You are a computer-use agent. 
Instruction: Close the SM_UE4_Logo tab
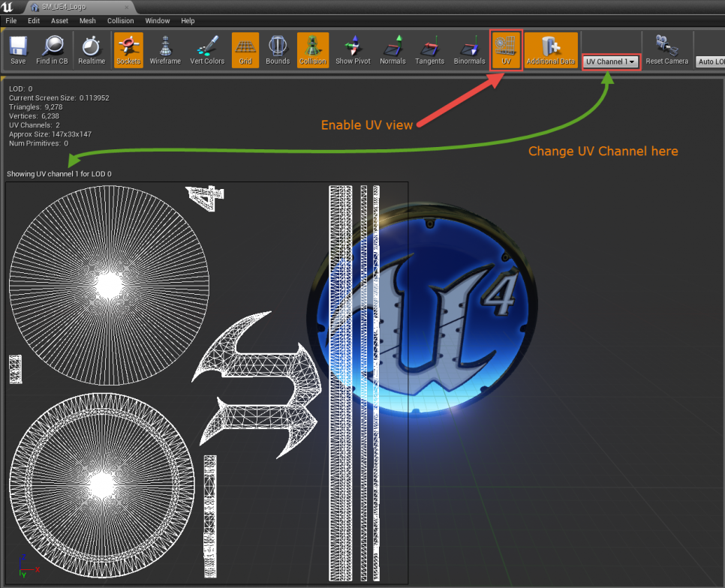click(x=127, y=7)
